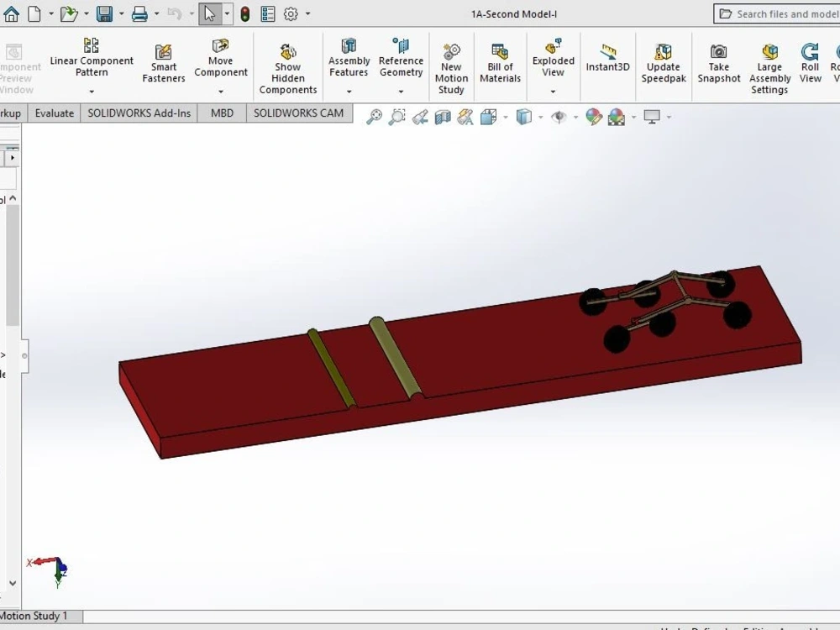Click the Smart Fasteners tool
This screenshot has height=630, width=840.
[164, 64]
